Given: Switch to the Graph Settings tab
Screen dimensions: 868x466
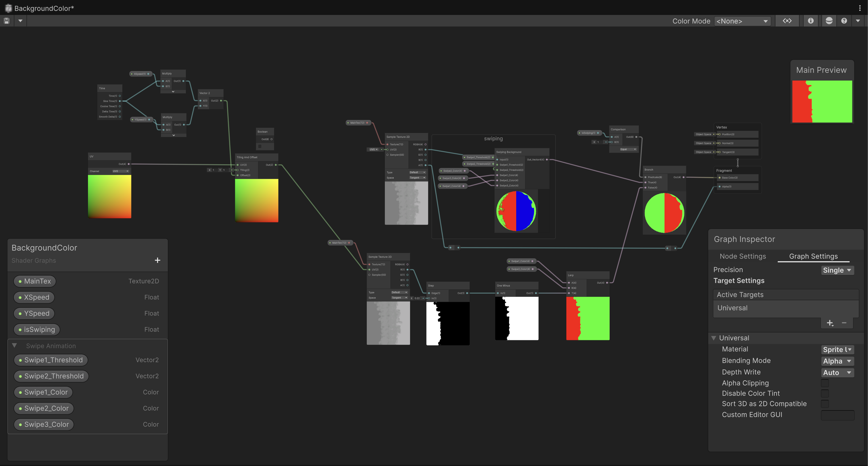Looking at the screenshot, I should [x=813, y=256].
